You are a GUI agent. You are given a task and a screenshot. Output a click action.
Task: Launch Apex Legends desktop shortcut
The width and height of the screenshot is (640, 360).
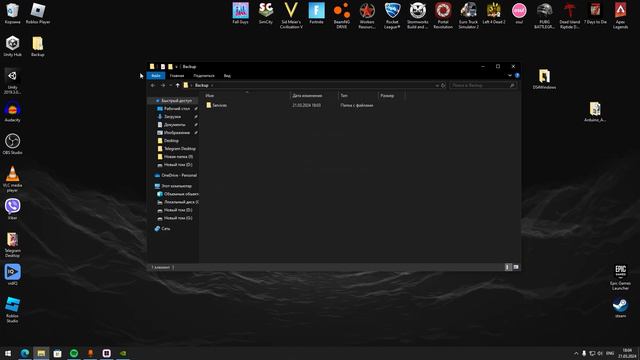click(x=620, y=16)
